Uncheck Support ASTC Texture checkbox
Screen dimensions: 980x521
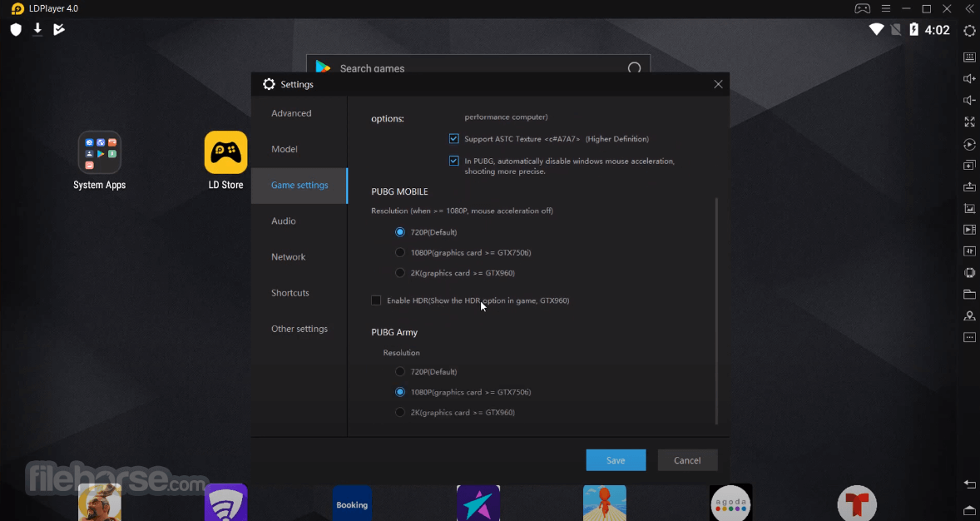pos(453,139)
